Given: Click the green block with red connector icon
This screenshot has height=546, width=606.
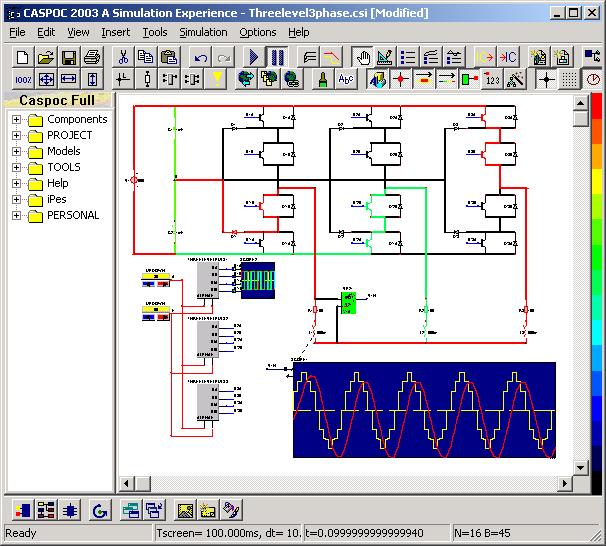Looking at the screenshot, I should tap(469, 80).
